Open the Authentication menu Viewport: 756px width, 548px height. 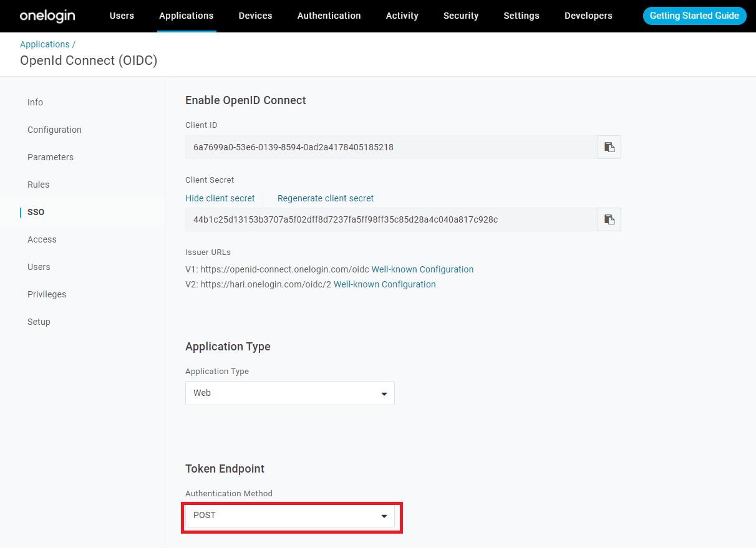pos(329,16)
